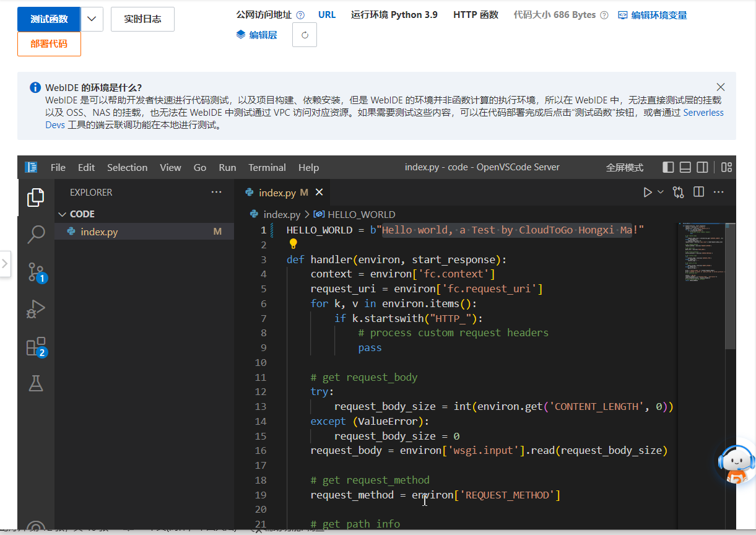
Task: Open the Terminal menu
Action: pos(267,167)
